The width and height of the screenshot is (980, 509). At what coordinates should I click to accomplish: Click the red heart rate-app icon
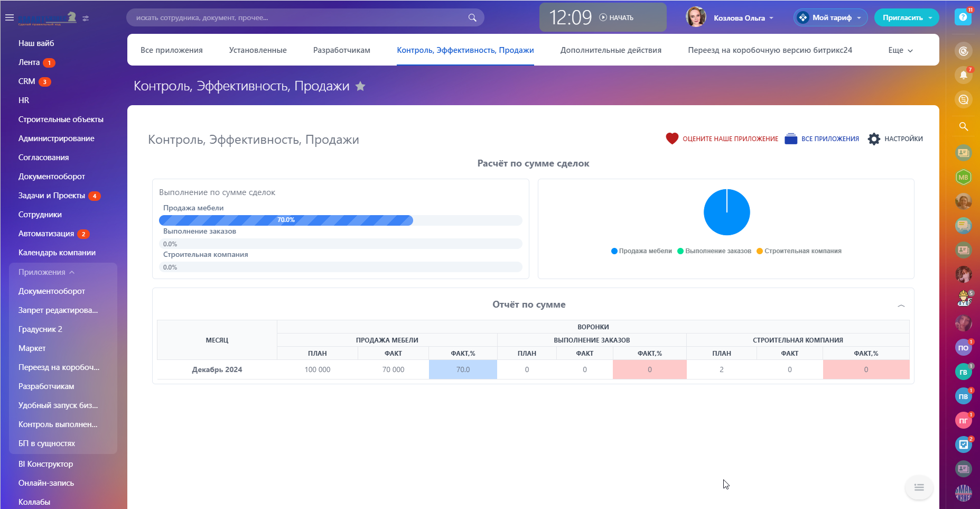pos(672,138)
